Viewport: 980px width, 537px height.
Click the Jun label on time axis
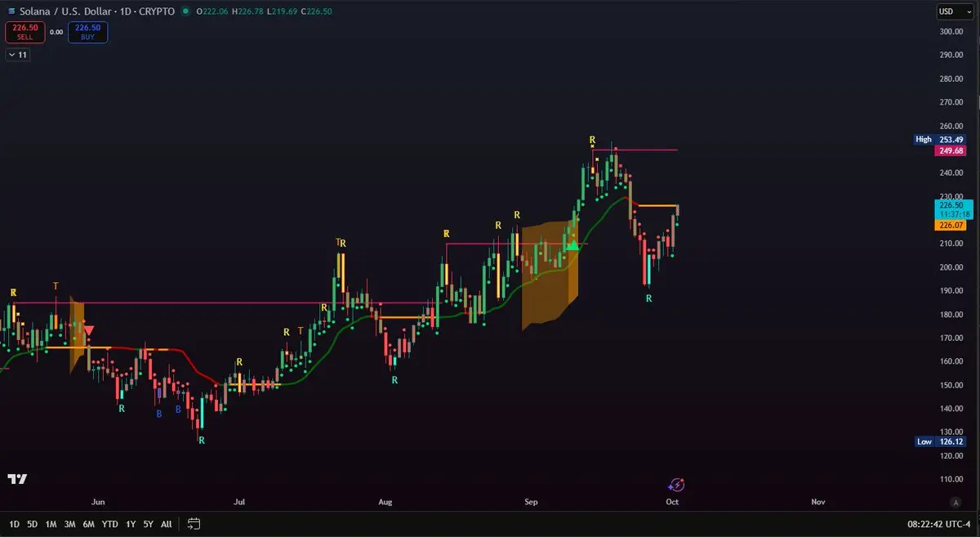tap(99, 500)
